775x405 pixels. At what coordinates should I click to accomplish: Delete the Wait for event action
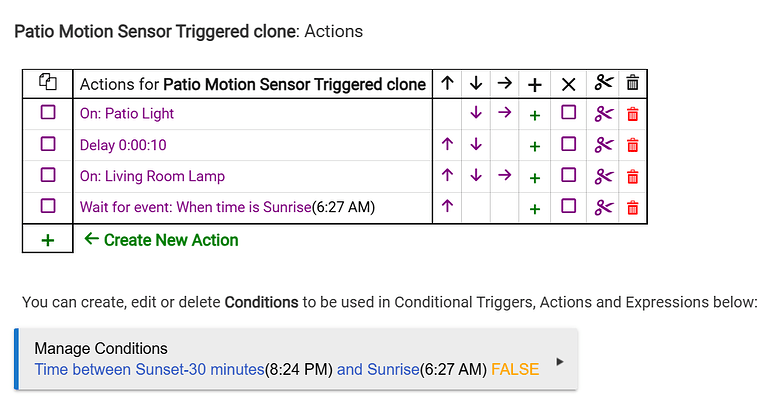pos(631,208)
